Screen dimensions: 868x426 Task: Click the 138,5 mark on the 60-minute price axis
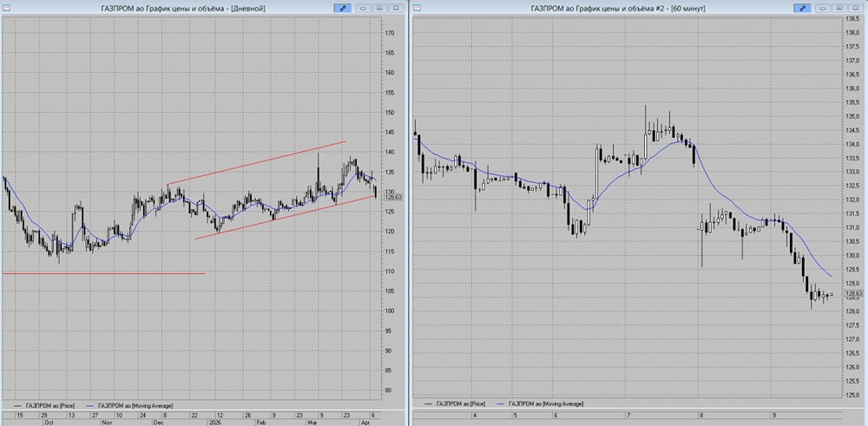tap(852, 19)
